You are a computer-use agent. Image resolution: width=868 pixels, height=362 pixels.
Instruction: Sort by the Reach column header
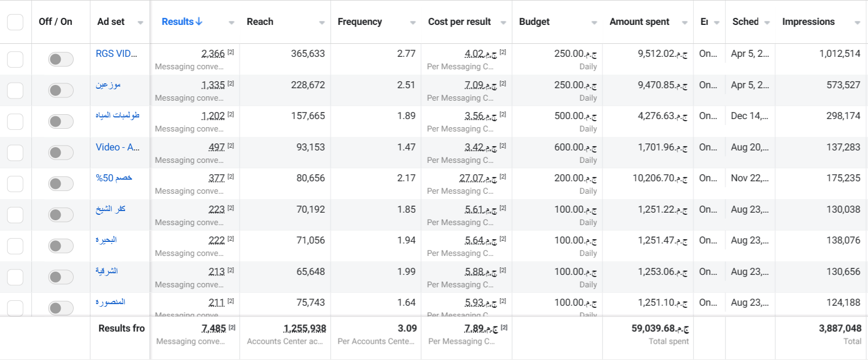pyautogui.click(x=260, y=22)
